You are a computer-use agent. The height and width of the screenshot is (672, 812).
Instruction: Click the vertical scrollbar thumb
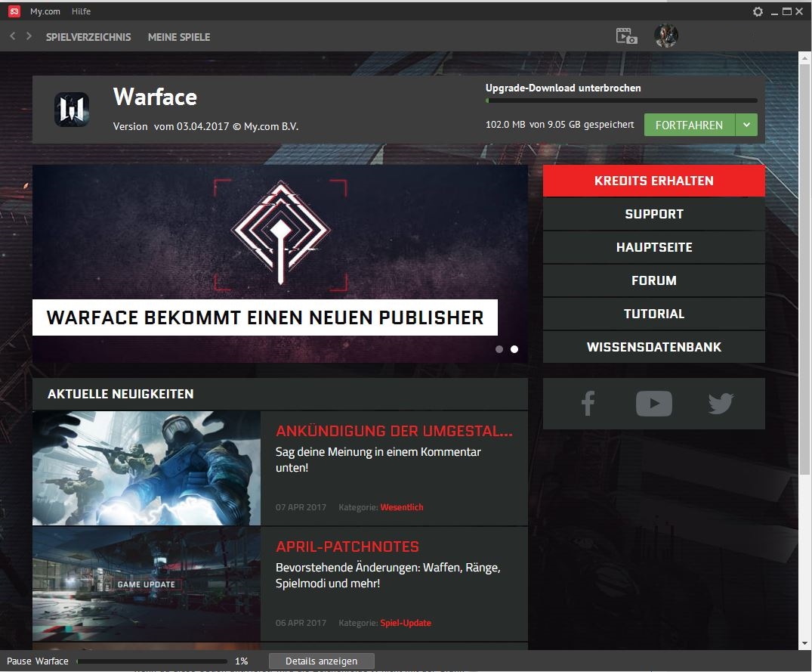804,269
